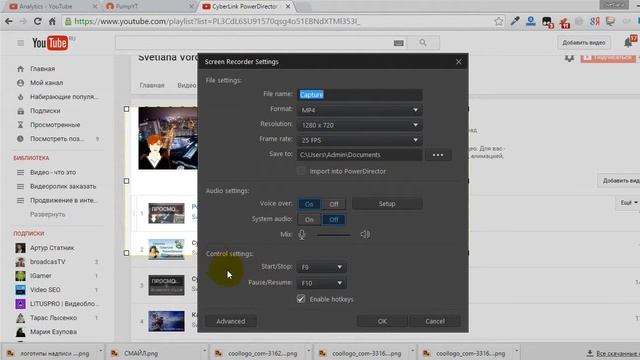Open the Frame rate 25 FPS dropdown
The image size is (640, 360).
359,140
